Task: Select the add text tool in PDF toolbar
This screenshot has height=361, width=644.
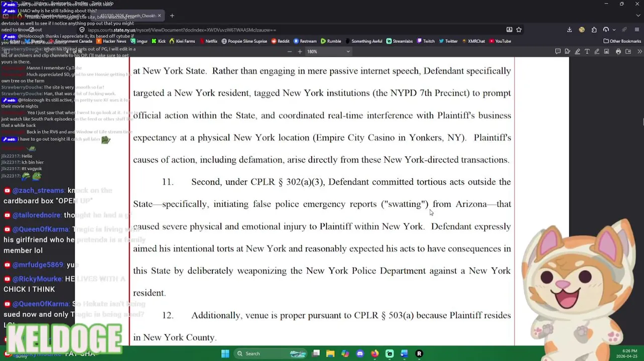Action: (x=587, y=52)
